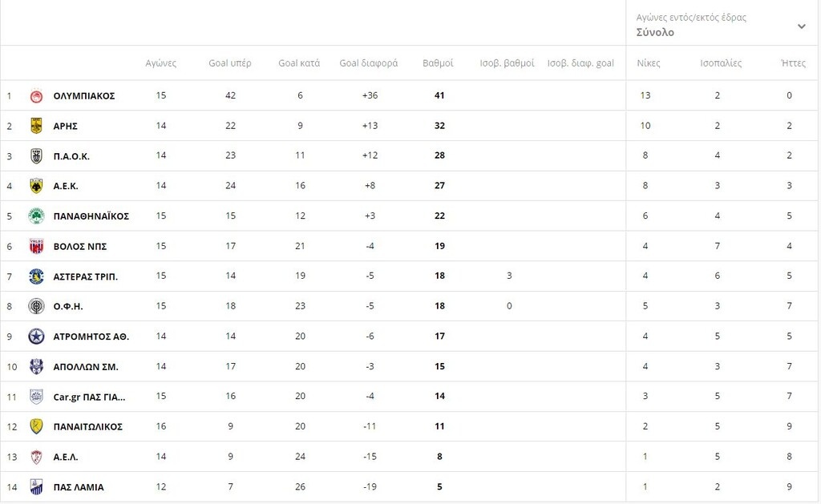Image resolution: width=821 pixels, height=504 pixels.
Task: Click the A.E.K. team crest icon
Action: (x=36, y=186)
